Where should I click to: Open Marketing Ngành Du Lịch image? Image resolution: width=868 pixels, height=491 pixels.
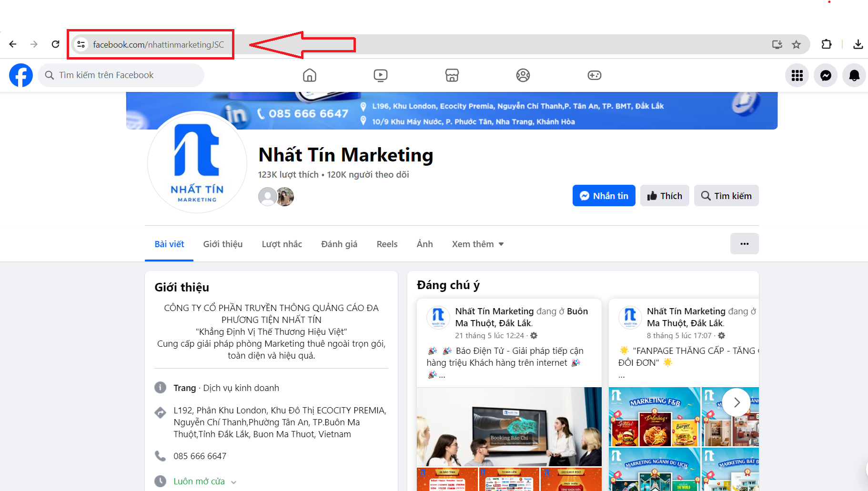pos(655,470)
